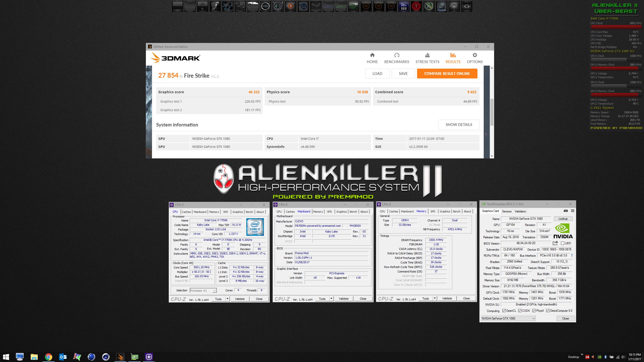The height and width of the screenshot is (362, 644).
Task: Click the volume tray icon
Action: (623, 357)
